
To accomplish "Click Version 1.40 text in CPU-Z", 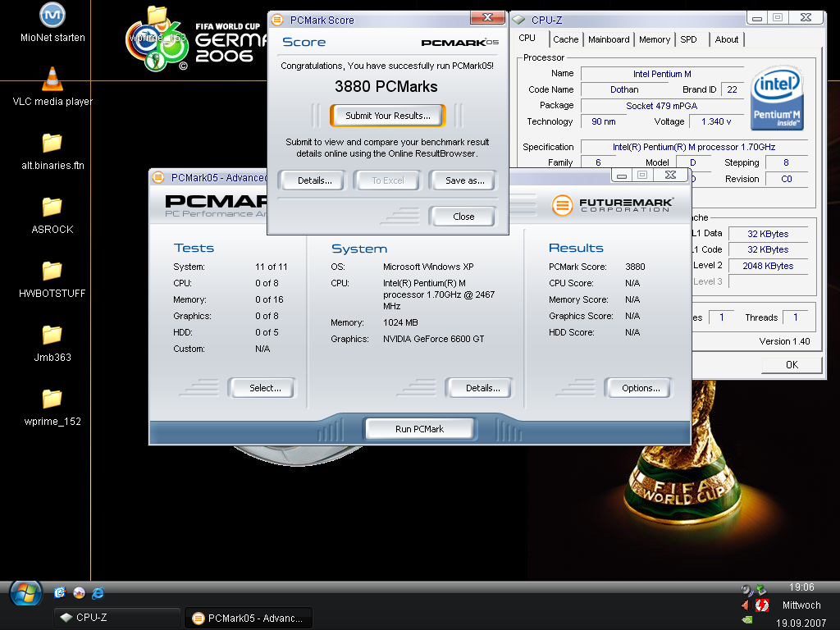I will (784, 341).
